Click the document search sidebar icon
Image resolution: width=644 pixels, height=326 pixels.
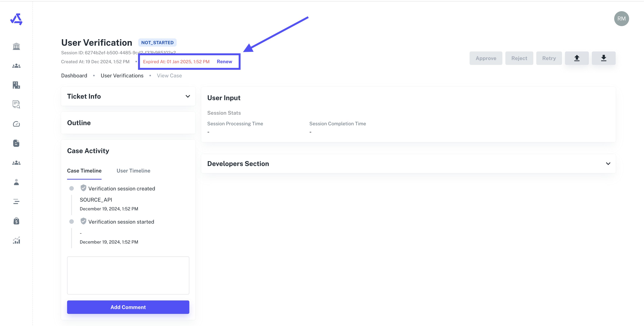pos(16,104)
